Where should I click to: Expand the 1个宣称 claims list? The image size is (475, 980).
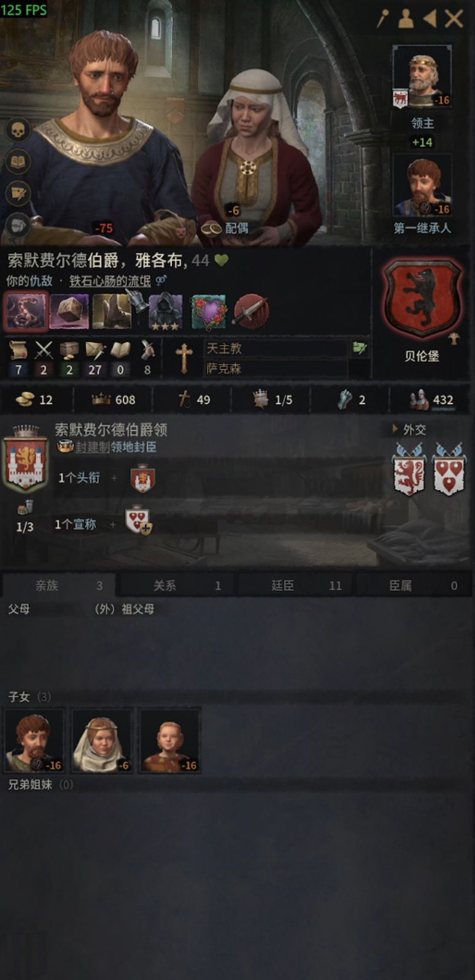75,524
